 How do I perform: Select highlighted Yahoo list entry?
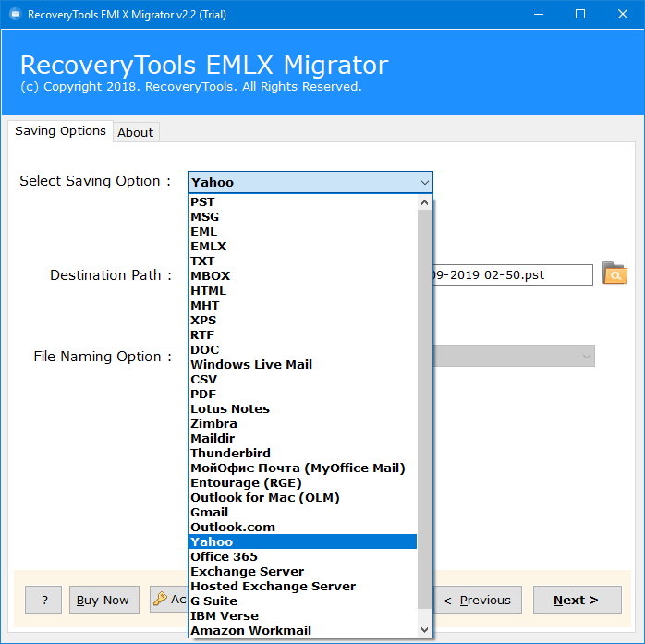(302, 542)
